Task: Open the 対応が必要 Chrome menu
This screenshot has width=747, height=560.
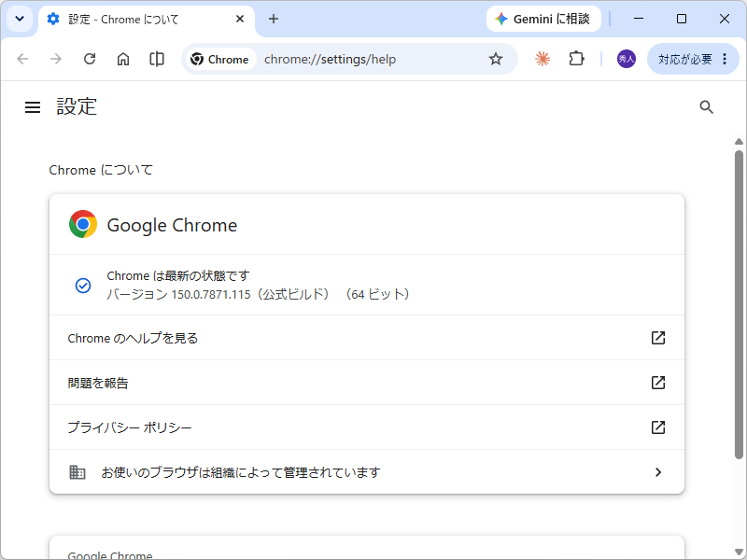Action: click(693, 59)
